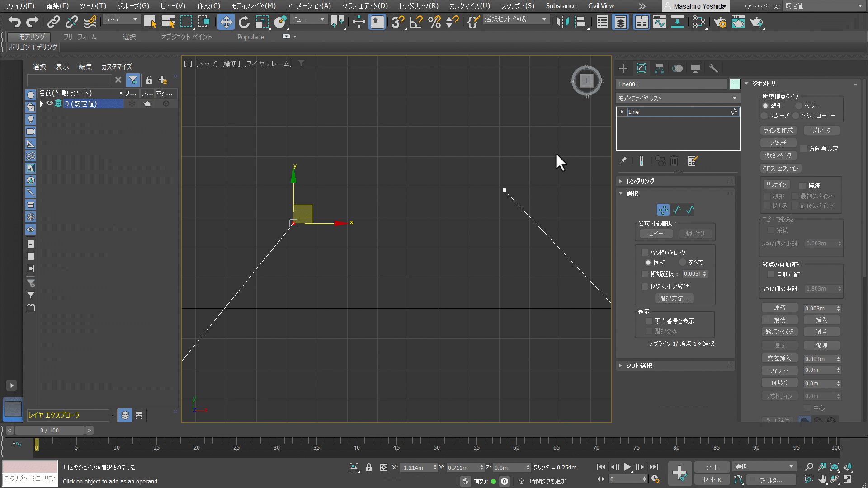Click Pan View hand icon
868x488 pixels.
coord(822,479)
